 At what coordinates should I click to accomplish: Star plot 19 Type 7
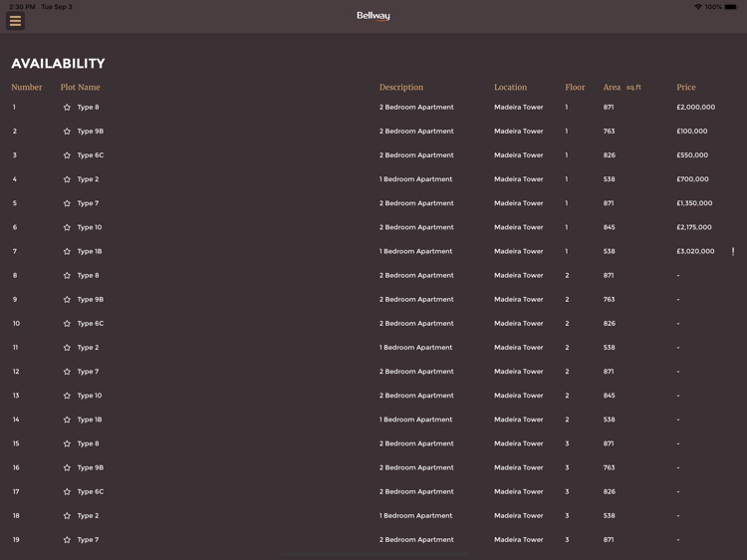(x=67, y=539)
